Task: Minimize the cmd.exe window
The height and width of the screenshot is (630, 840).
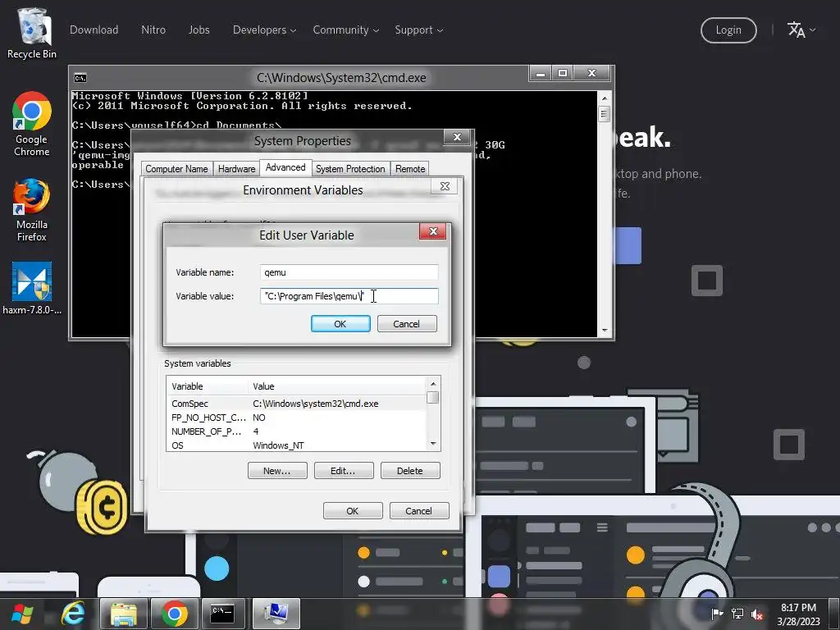Action: (x=541, y=73)
